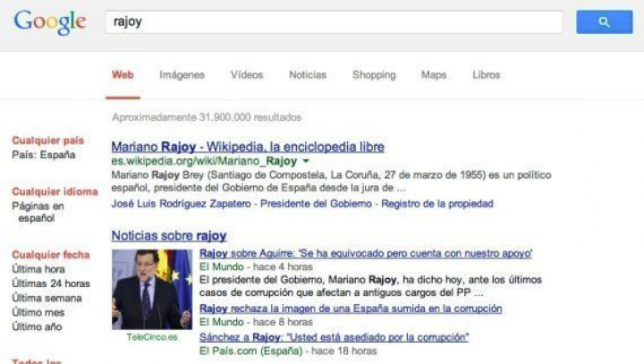Select Páginas en español language filter
The width and height of the screenshot is (644, 364).
coord(38,212)
